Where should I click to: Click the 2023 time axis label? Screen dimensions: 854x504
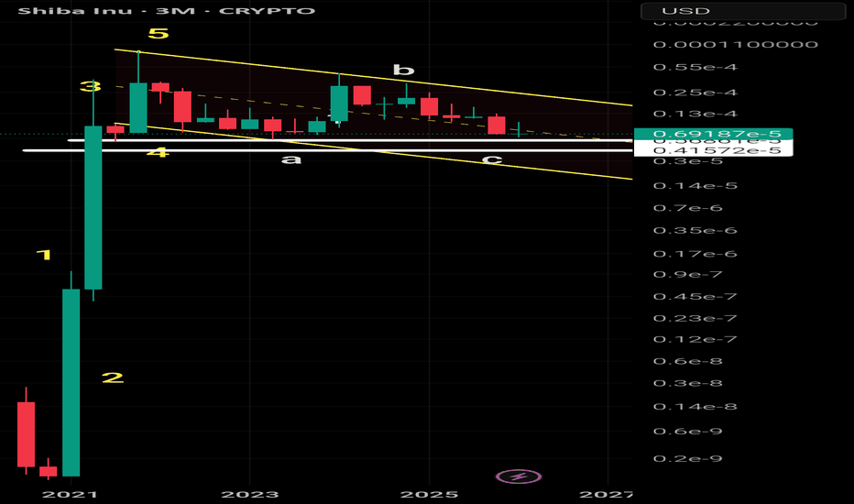pyautogui.click(x=250, y=495)
